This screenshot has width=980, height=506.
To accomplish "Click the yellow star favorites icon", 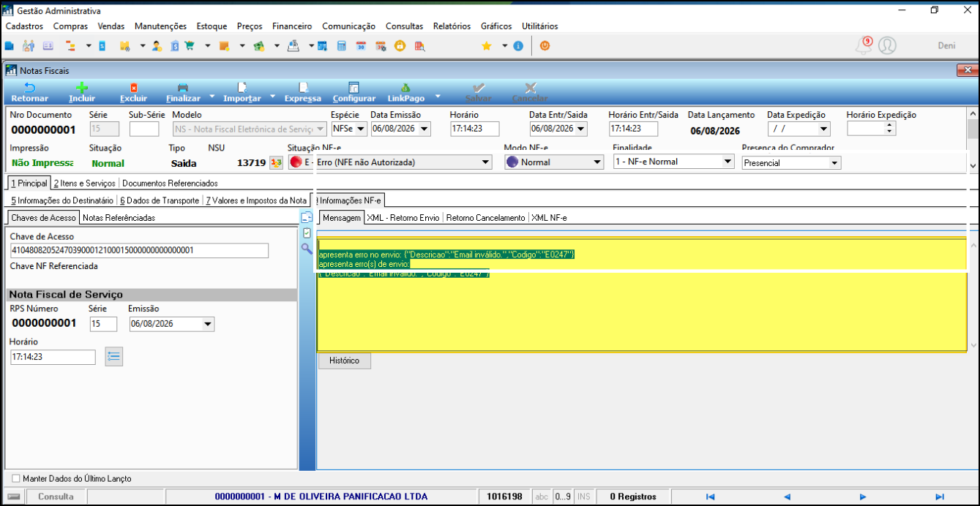I will [x=486, y=45].
